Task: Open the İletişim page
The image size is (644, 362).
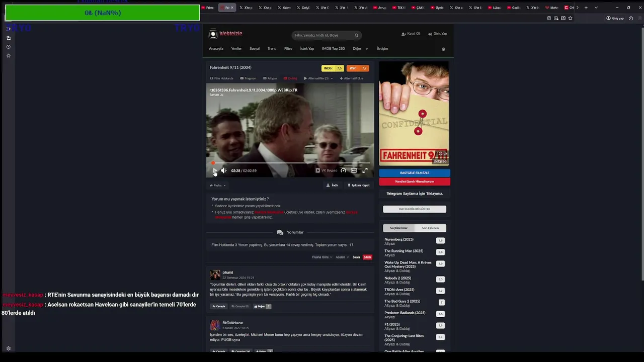Action: (x=382, y=49)
